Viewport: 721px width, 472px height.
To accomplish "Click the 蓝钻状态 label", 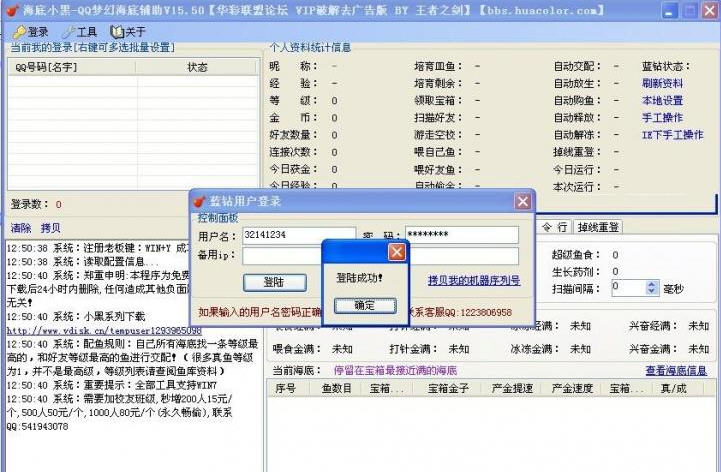I will (665, 66).
